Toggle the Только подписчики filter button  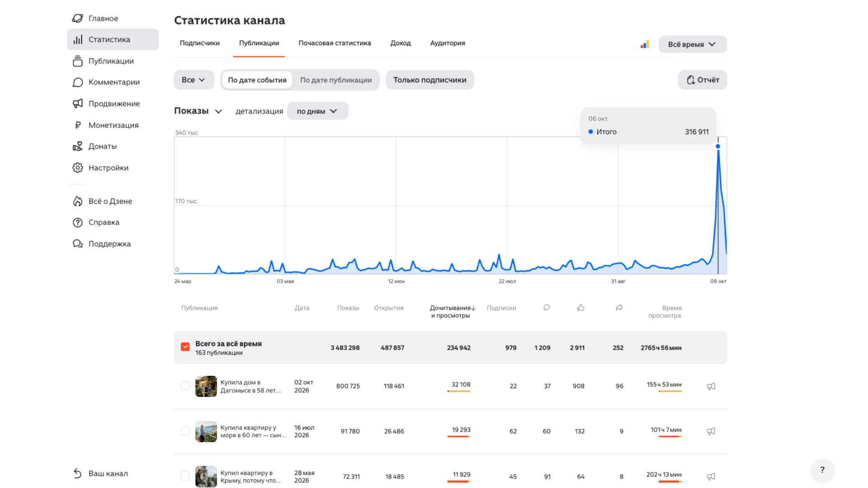(x=429, y=80)
